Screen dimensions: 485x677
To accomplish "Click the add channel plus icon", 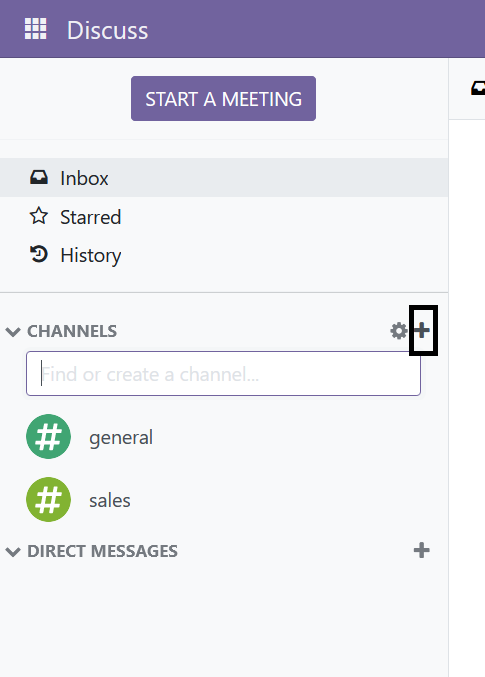I will pos(422,331).
